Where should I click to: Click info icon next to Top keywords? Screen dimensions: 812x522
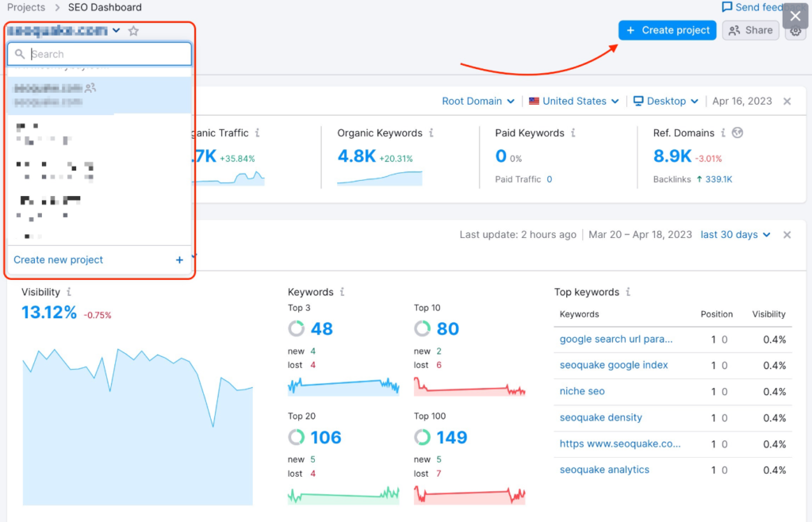pos(627,293)
